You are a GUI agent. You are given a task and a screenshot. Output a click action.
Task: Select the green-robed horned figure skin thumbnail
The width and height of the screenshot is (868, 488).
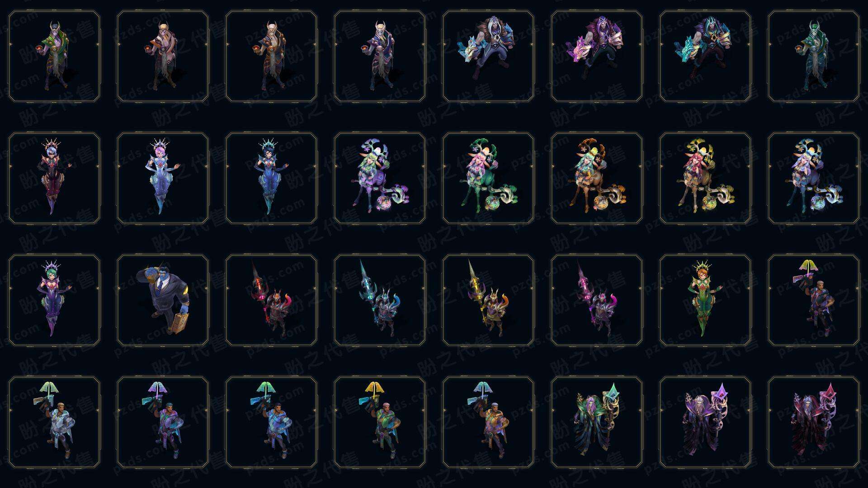click(x=54, y=56)
